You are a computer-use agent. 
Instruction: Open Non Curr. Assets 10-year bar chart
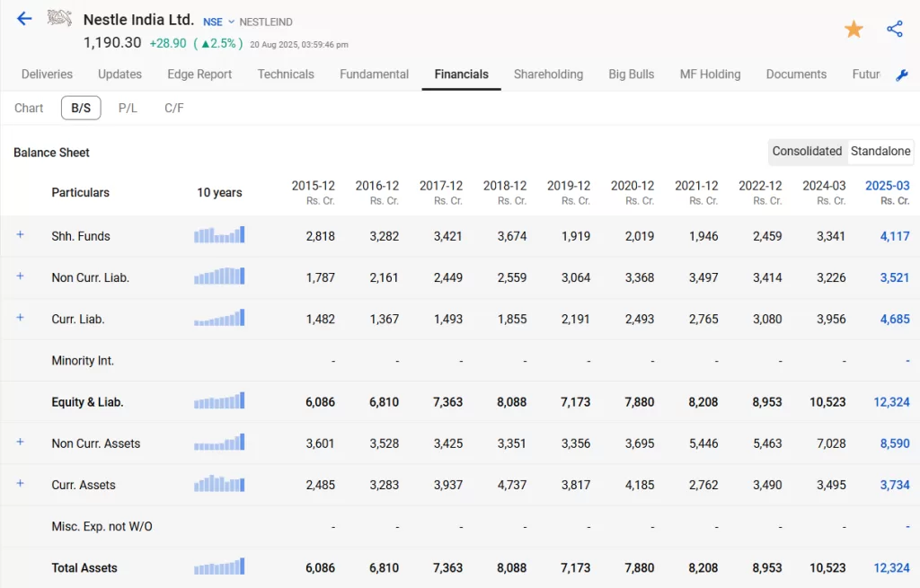coord(219,442)
